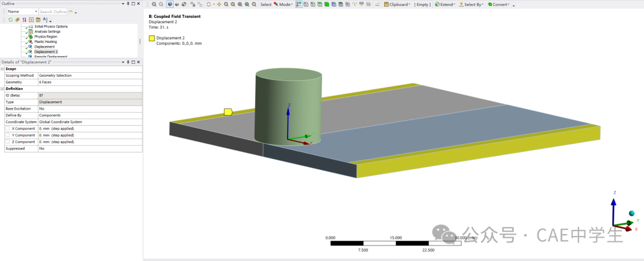Open the Outline panel options dropdown arrow

tap(123, 4)
